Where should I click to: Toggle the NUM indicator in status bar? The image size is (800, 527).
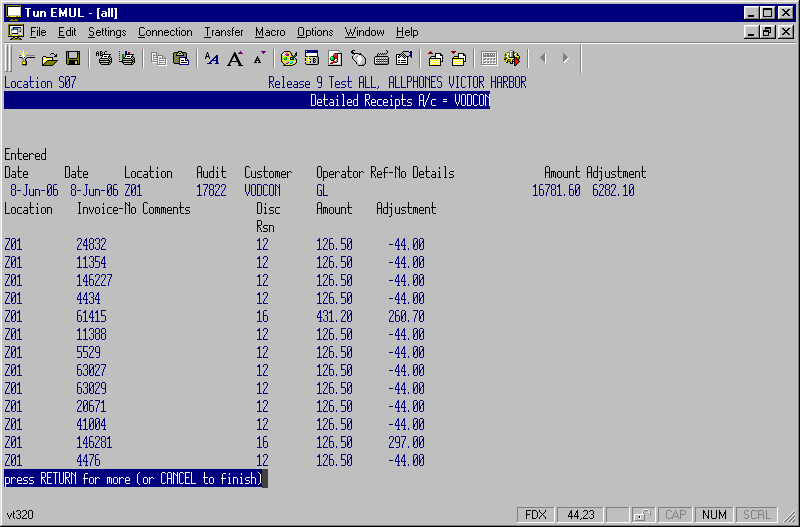714,515
